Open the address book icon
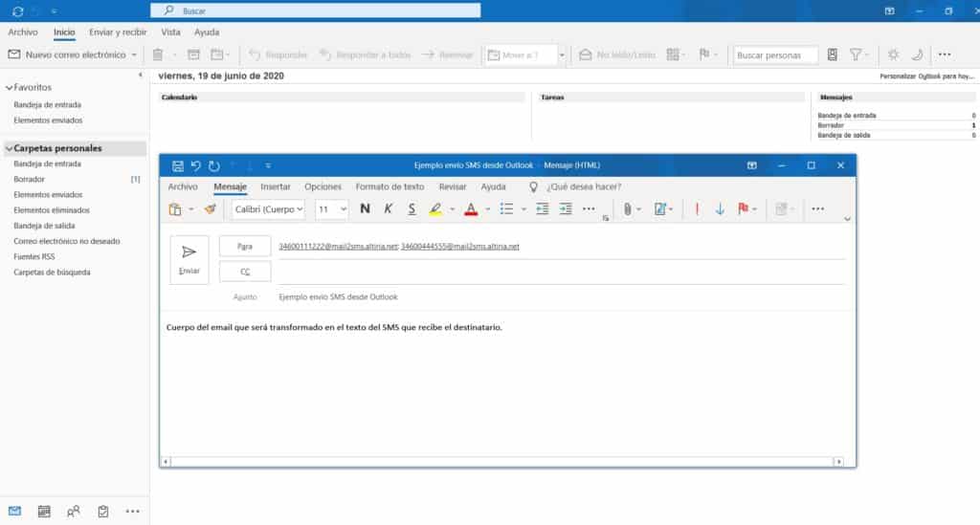 [832, 55]
